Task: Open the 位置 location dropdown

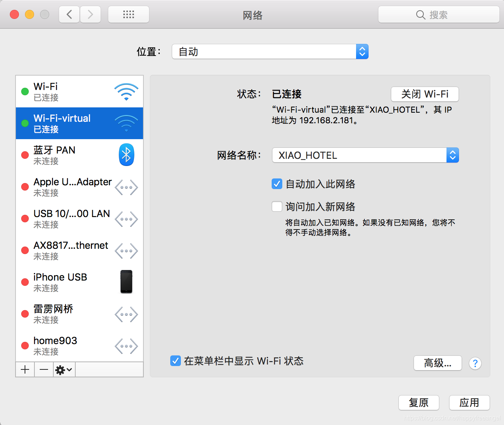Action: point(270,51)
